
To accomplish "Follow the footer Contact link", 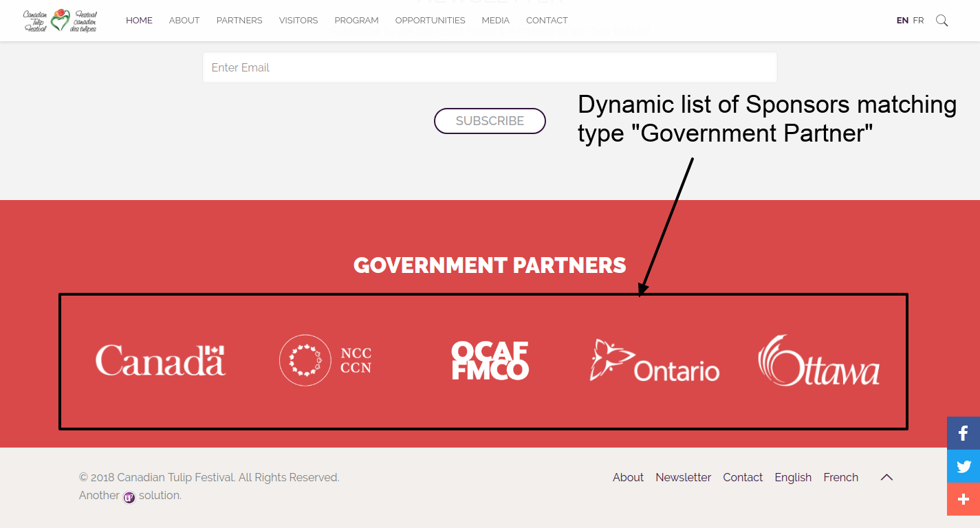I will 743,477.
